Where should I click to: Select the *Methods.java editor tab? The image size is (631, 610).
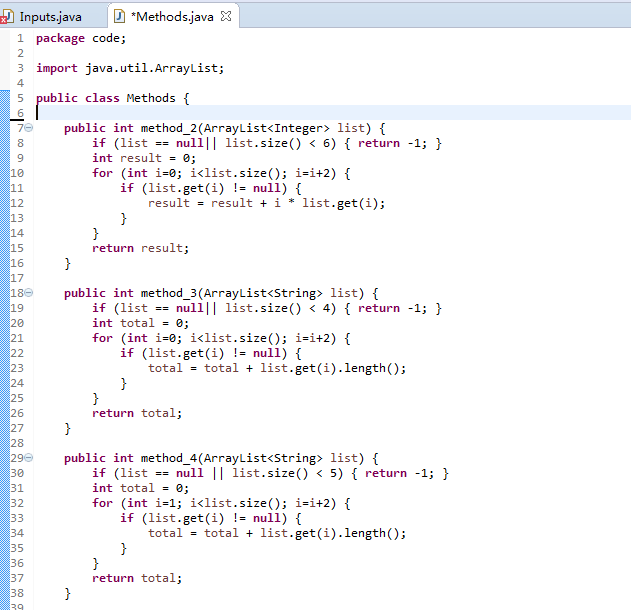tap(172, 17)
